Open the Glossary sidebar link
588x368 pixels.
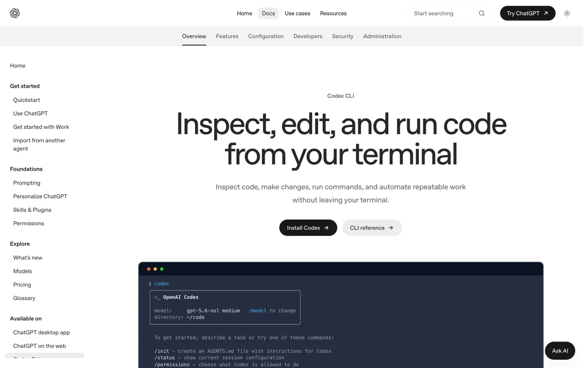(x=24, y=298)
